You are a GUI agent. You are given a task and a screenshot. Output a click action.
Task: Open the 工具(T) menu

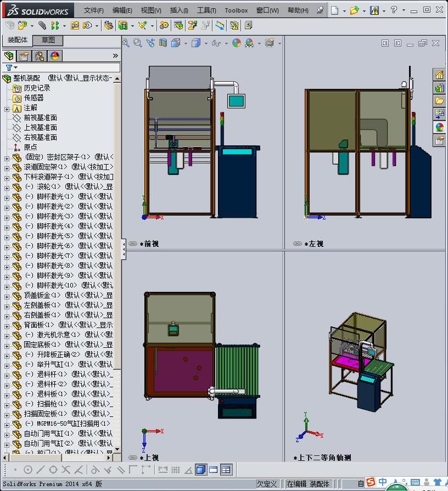pyautogui.click(x=206, y=10)
